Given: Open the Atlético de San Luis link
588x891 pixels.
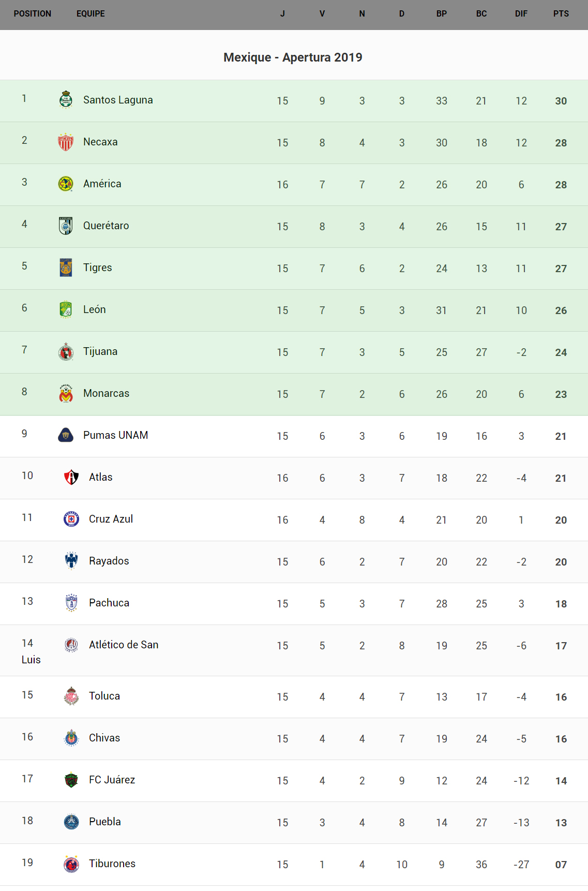Looking at the screenshot, I should (x=124, y=645).
